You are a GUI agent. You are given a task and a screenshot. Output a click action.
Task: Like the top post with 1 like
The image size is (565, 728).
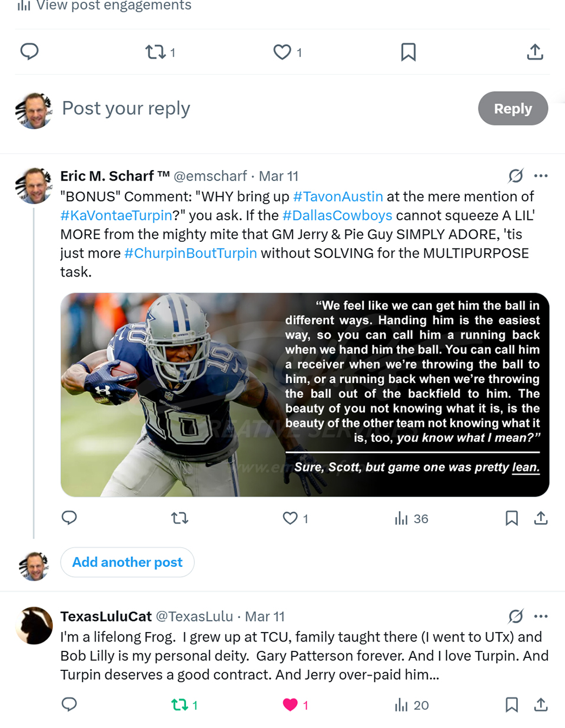[x=287, y=52]
